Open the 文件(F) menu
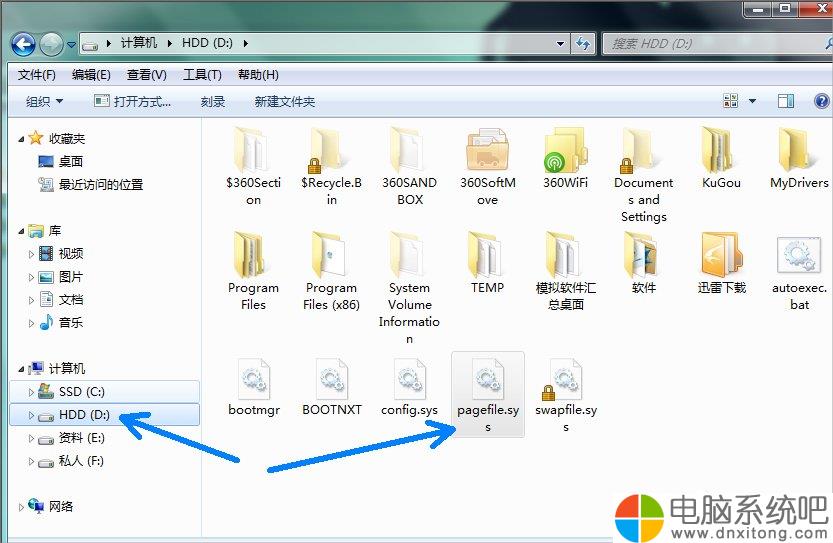Screen dimensions: 833x543 37,75
